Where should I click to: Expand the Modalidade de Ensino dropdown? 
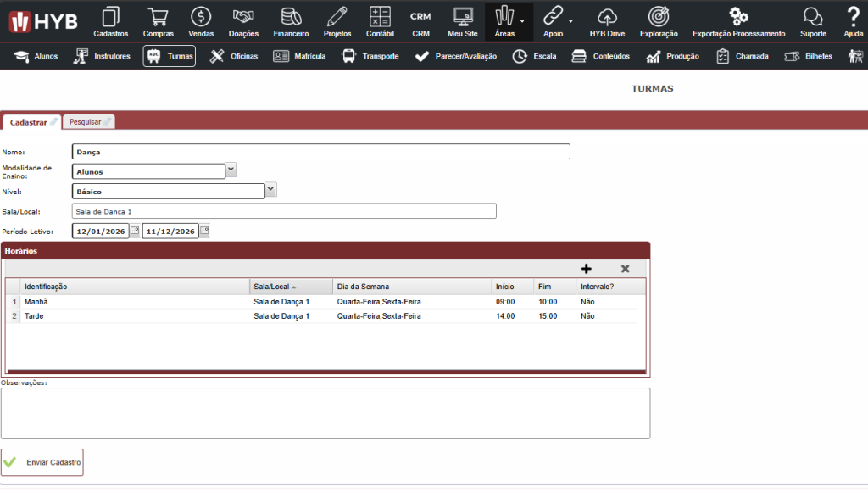pos(231,170)
